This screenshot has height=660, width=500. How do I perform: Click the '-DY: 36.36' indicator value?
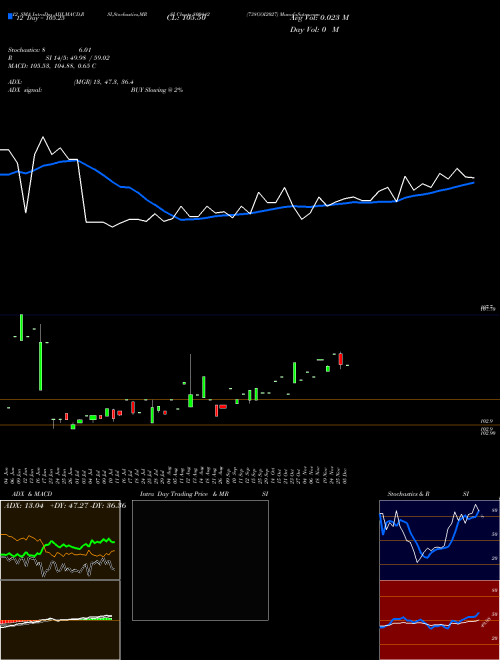click(108, 506)
